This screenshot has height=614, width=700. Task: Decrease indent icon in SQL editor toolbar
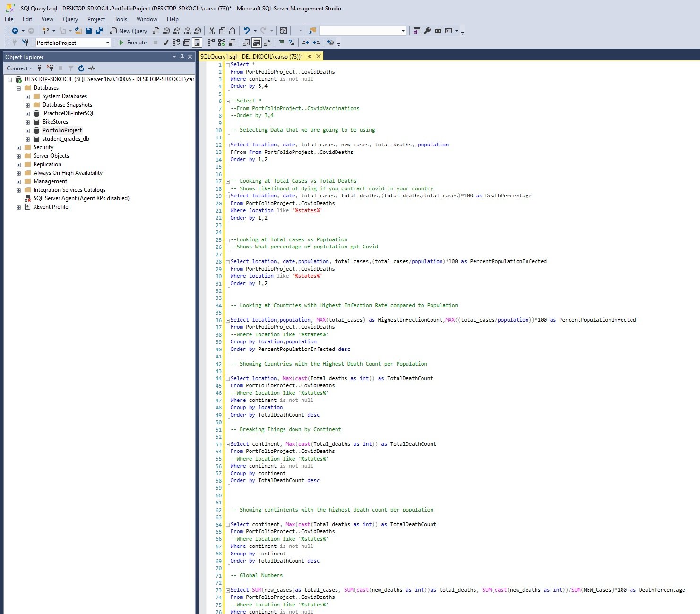(x=306, y=43)
